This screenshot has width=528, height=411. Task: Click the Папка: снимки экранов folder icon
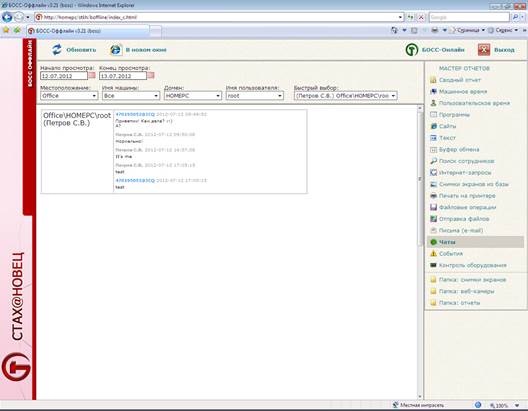433,280
